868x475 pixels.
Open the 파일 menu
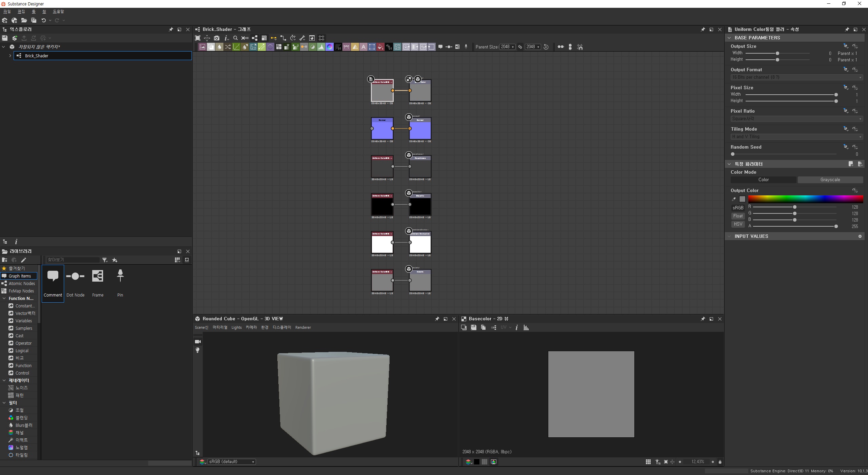7,12
